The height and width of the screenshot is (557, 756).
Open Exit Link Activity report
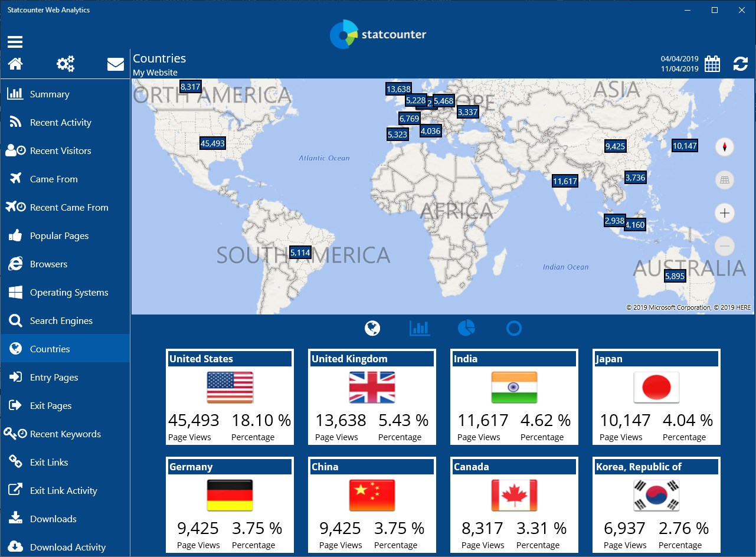click(x=65, y=490)
